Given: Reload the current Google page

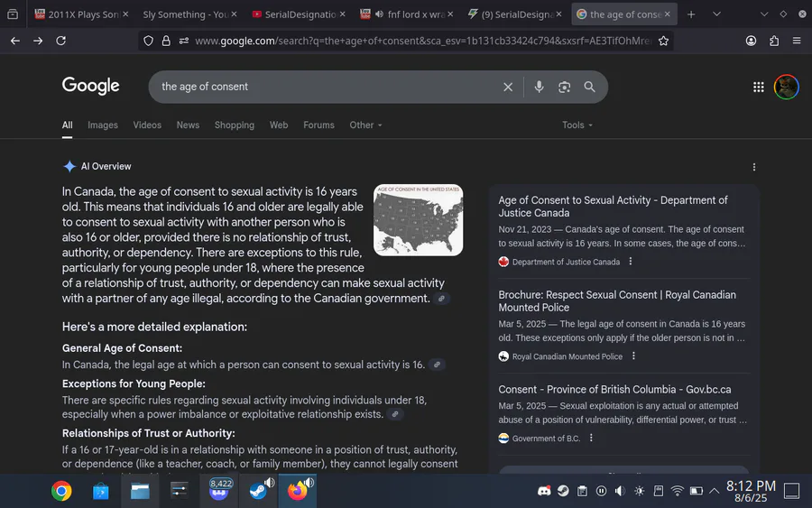Looking at the screenshot, I should point(61,41).
